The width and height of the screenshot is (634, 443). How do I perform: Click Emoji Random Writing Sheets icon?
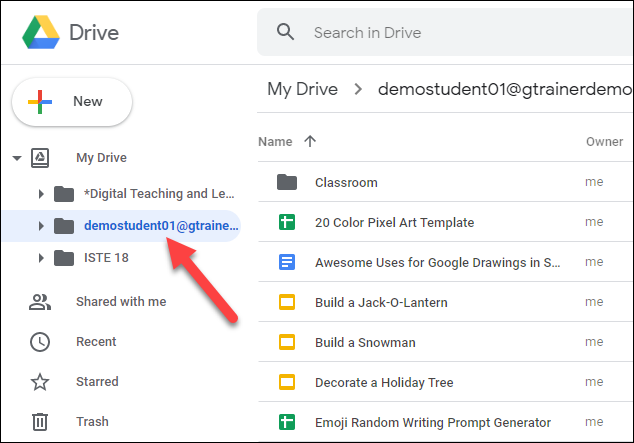click(287, 422)
